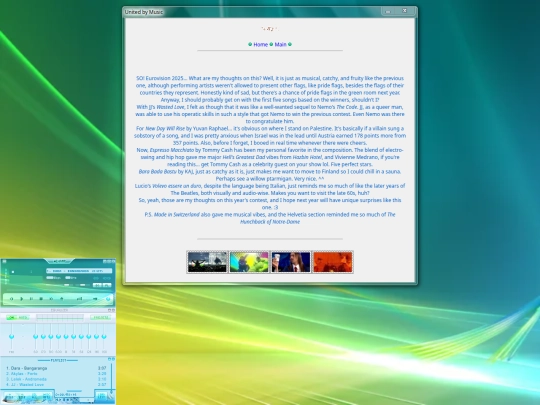
Task: Open the Main link
Action: [x=280, y=44]
